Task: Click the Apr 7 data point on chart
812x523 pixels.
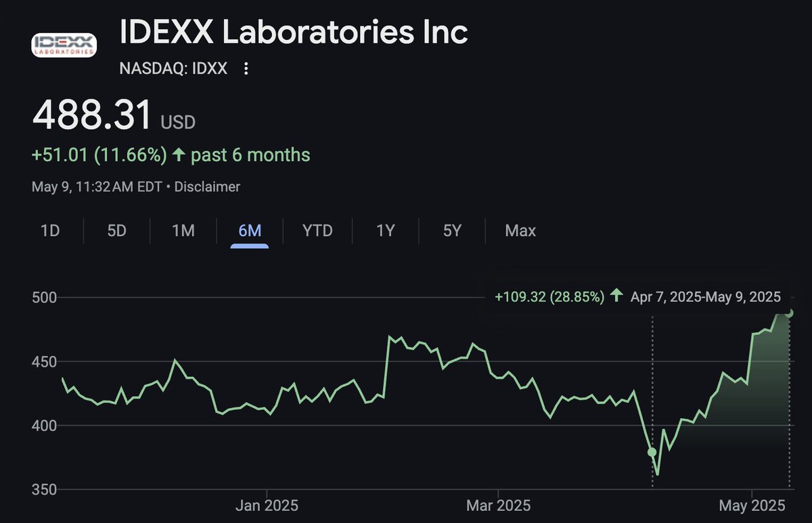Action: (x=652, y=452)
